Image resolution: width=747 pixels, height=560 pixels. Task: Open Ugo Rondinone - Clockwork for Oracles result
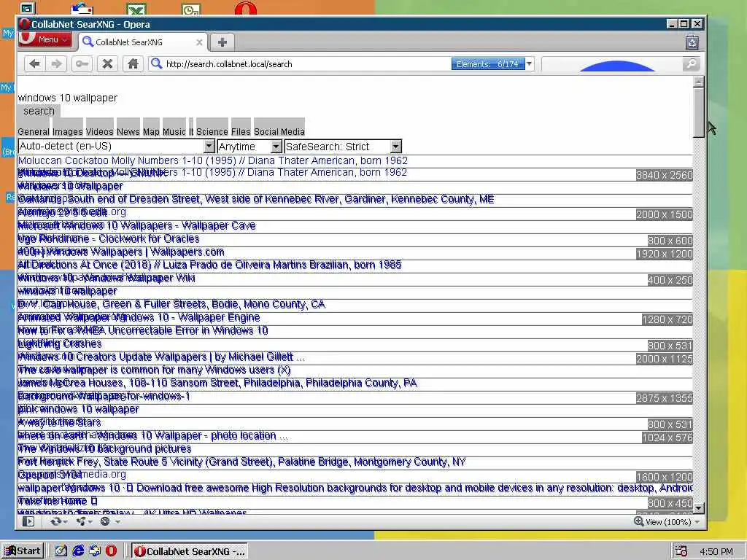pos(109,238)
